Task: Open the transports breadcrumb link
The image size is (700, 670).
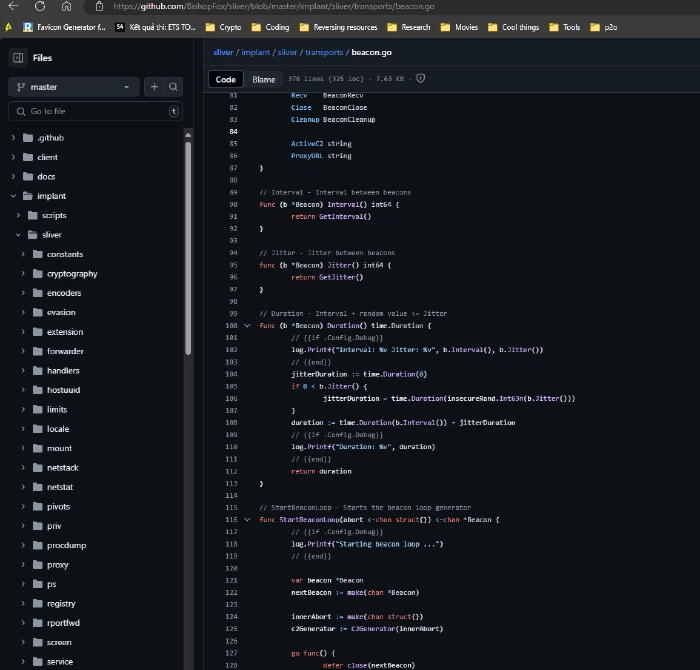Action: [x=324, y=52]
